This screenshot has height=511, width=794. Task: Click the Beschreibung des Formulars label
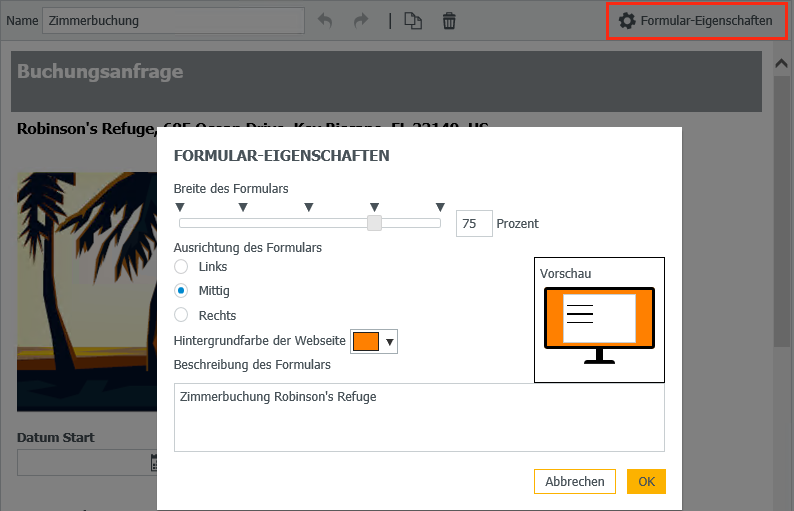click(252, 365)
